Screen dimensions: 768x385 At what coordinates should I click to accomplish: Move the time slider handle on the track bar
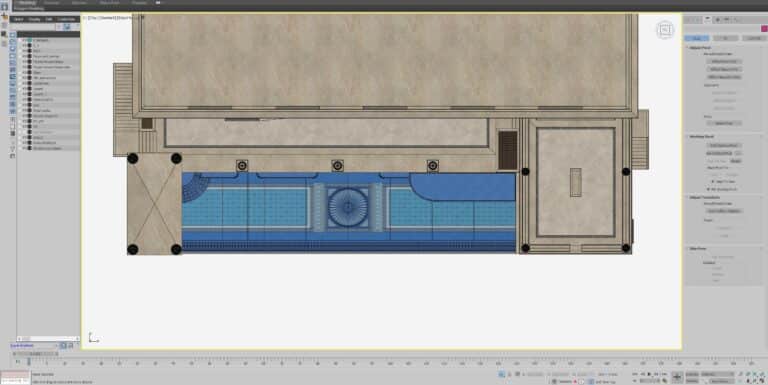[35, 353]
